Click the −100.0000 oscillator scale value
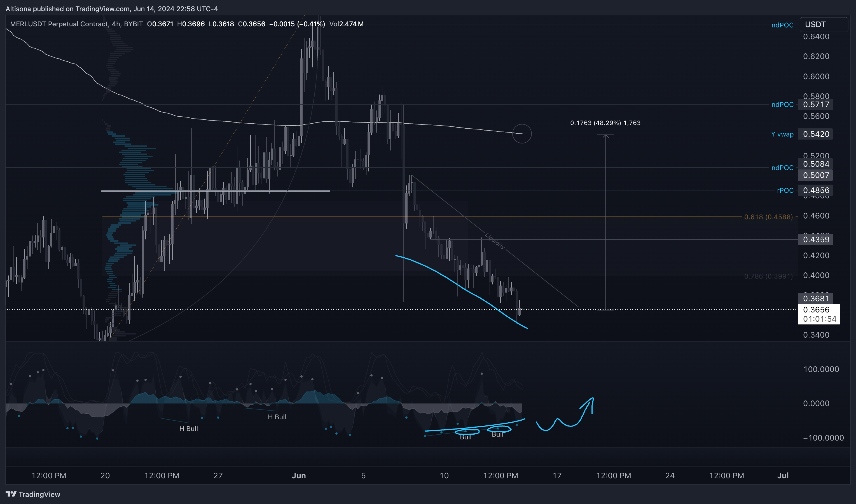Screen dimensions: 856x504 [x=823, y=438]
